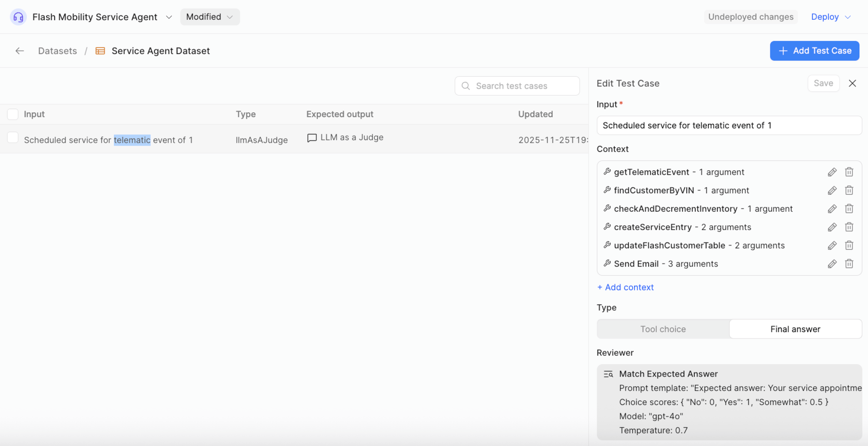
Task: Check the Scheduled service test case row
Action: [x=13, y=138]
